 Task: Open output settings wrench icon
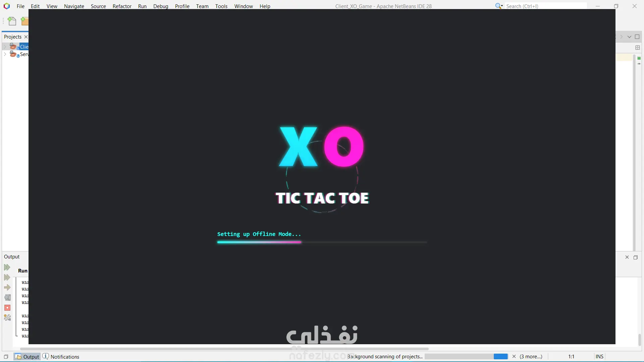tap(7, 318)
